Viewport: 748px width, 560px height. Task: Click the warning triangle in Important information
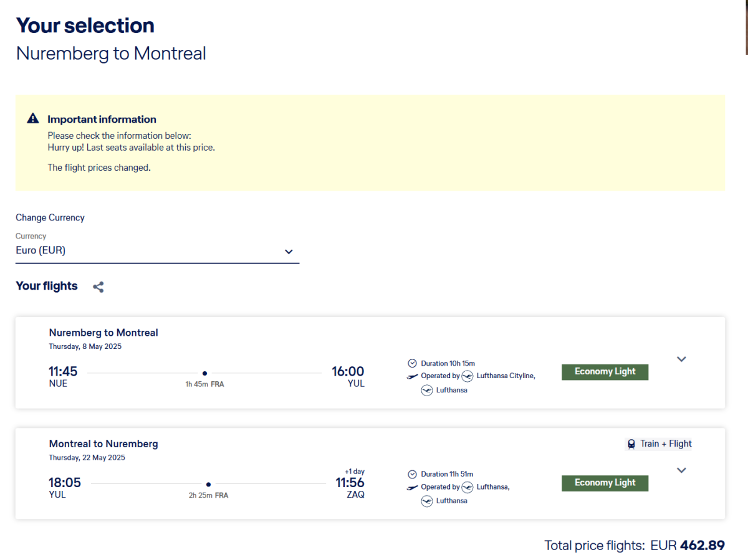point(33,118)
